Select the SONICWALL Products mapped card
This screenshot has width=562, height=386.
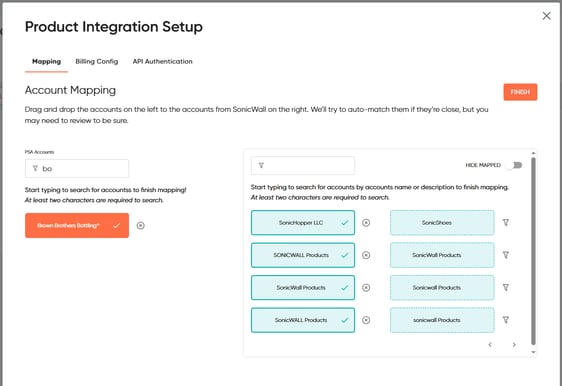pyautogui.click(x=303, y=255)
